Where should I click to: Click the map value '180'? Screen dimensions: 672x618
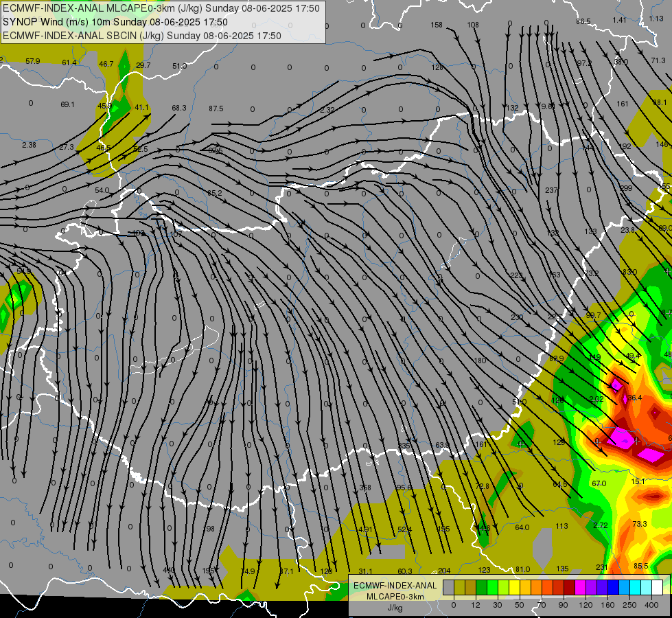pyautogui.click(x=480, y=360)
